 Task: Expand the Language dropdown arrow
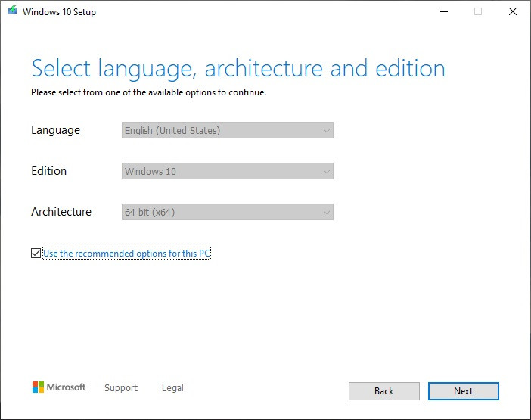coord(327,130)
